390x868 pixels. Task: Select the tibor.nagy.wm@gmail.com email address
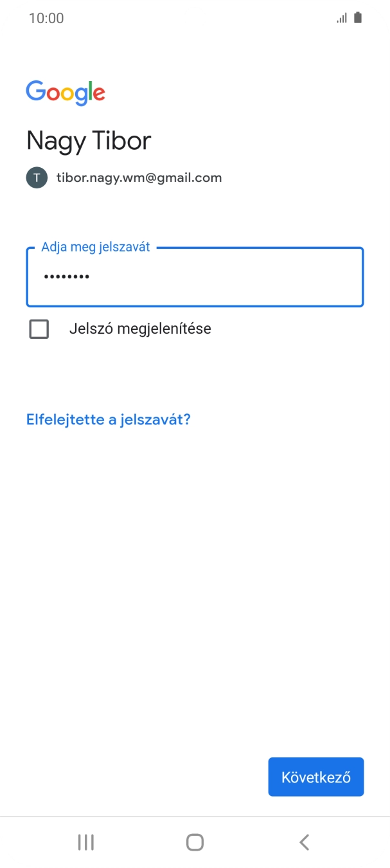[x=139, y=177]
